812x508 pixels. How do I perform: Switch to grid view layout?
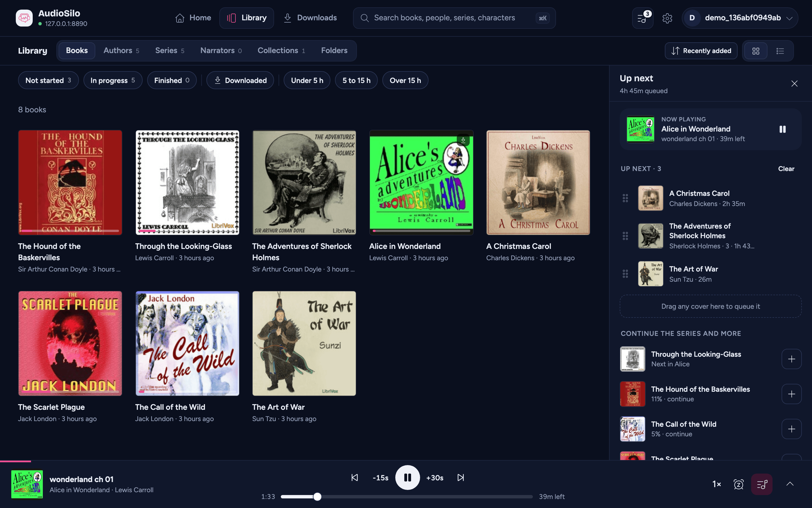tap(756, 51)
